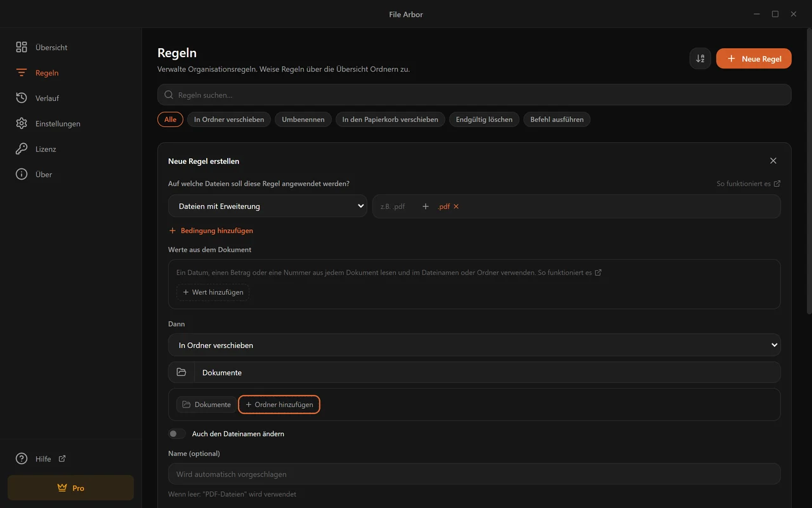Click the Neue Regel button

pos(754,58)
